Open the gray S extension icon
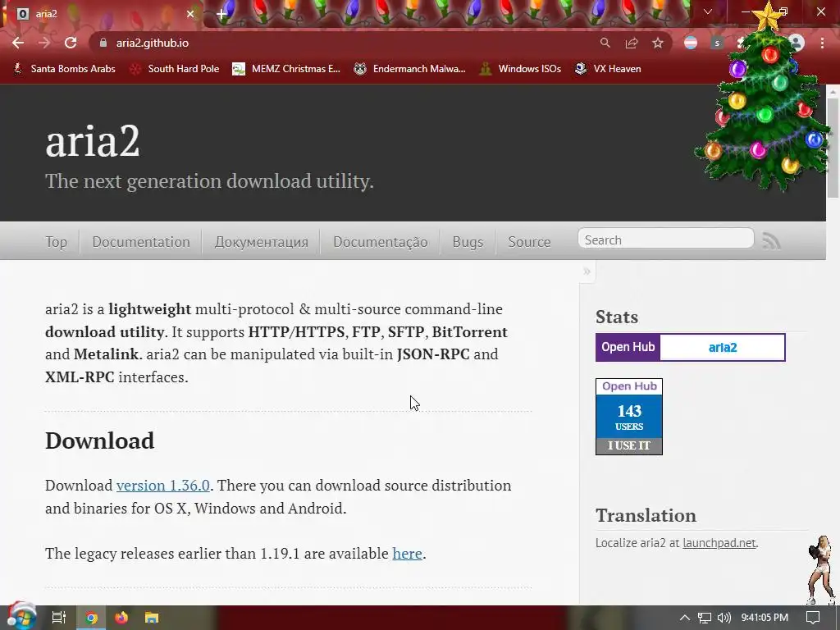 coord(717,43)
